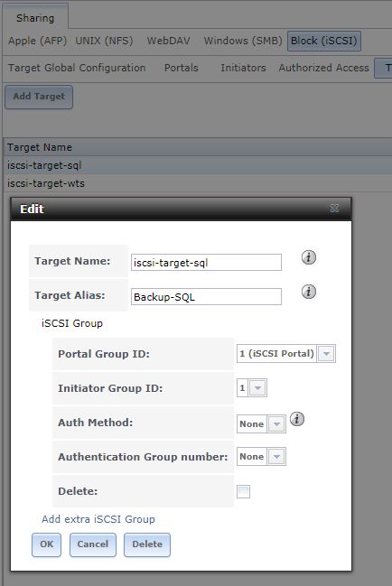The width and height of the screenshot is (392, 586).
Task: Click the Cancel button in the Edit dialog
Action: 93,544
